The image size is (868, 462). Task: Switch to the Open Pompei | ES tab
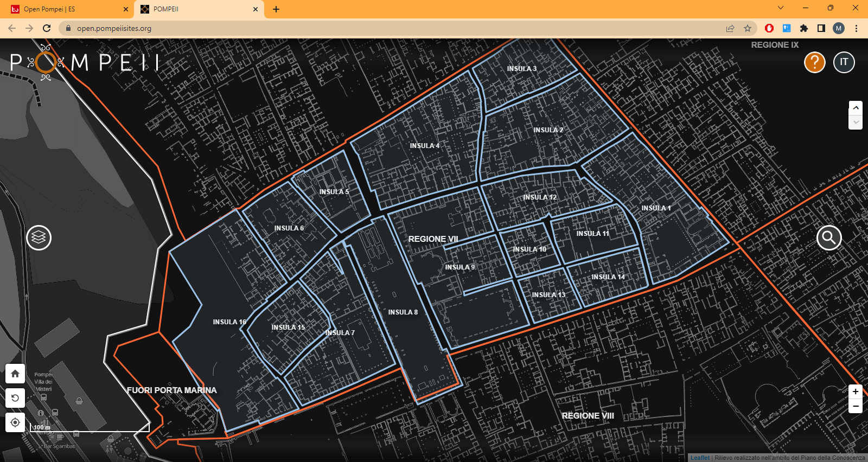(65, 9)
